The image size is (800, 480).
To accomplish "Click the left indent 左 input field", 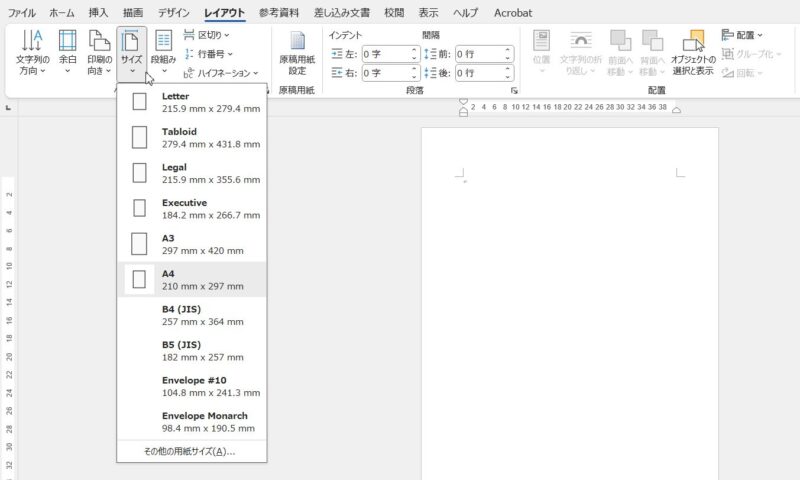I will (x=385, y=54).
